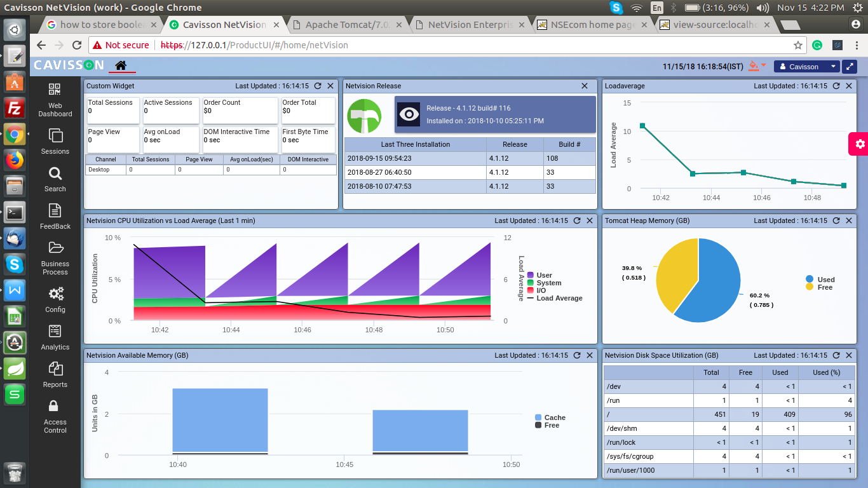The image size is (868, 488).
Task: Open the Cavisson user dropdown
Action: (x=806, y=67)
